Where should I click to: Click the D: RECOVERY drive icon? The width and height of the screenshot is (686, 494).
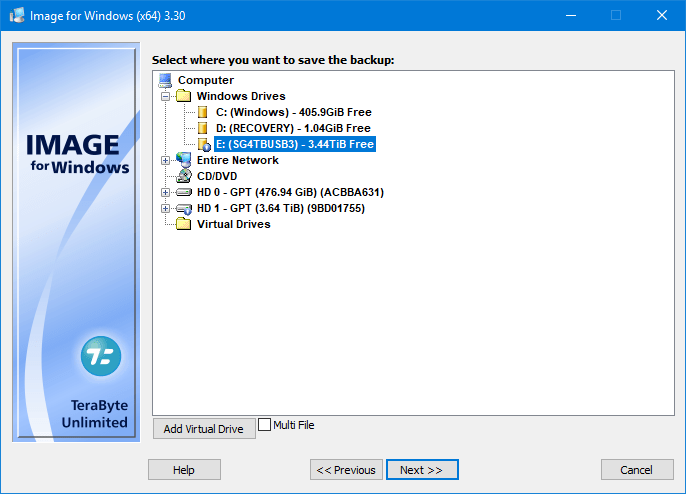(203, 128)
